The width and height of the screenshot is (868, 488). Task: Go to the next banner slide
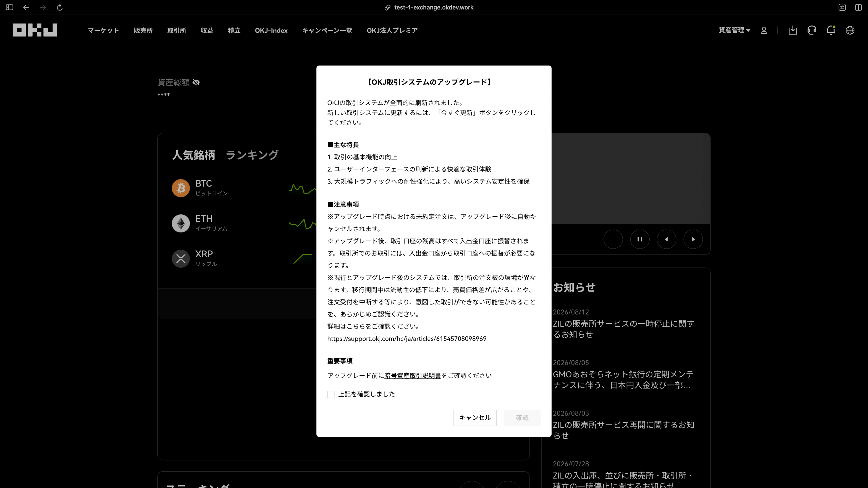(693, 239)
